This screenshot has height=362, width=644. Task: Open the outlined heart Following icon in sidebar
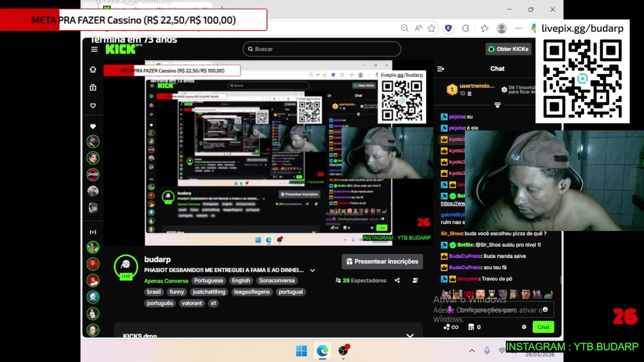click(x=93, y=106)
